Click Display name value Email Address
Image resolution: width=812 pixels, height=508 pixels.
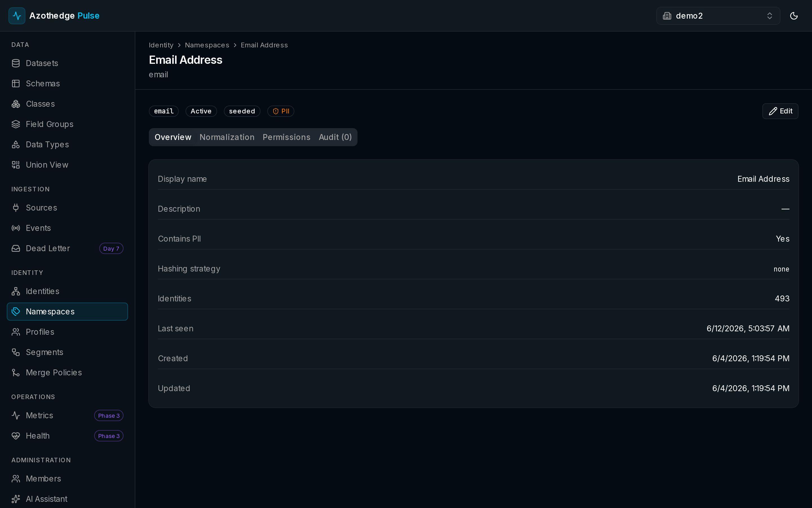[763, 179]
